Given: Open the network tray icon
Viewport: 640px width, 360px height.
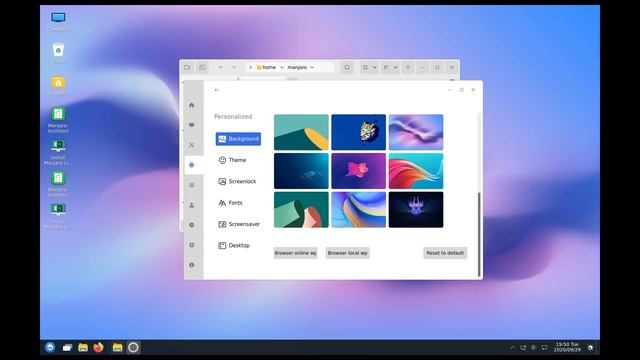Looking at the screenshot, I should (x=523, y=348).
